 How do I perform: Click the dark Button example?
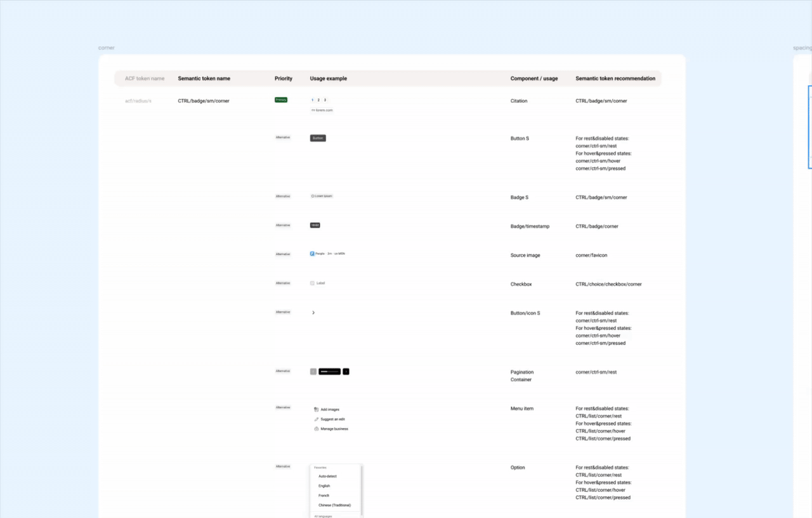318,138
